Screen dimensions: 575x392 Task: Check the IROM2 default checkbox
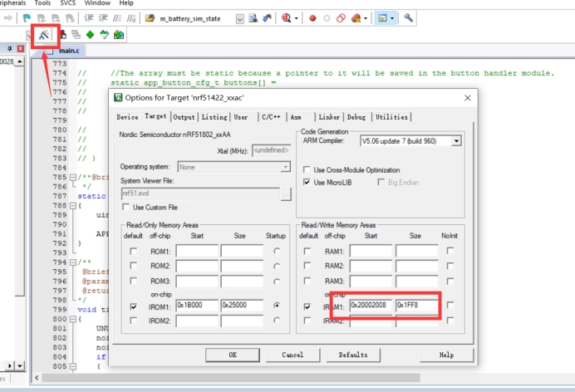click(134, 321)
